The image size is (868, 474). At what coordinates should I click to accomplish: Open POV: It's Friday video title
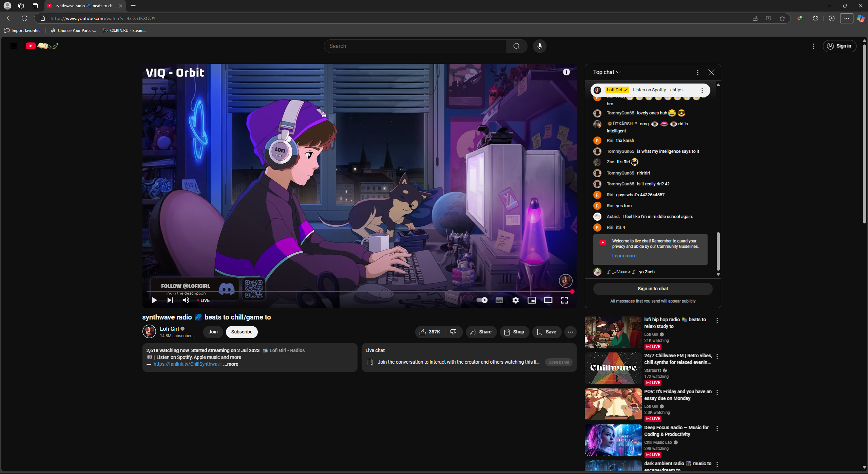click(678, 395)
